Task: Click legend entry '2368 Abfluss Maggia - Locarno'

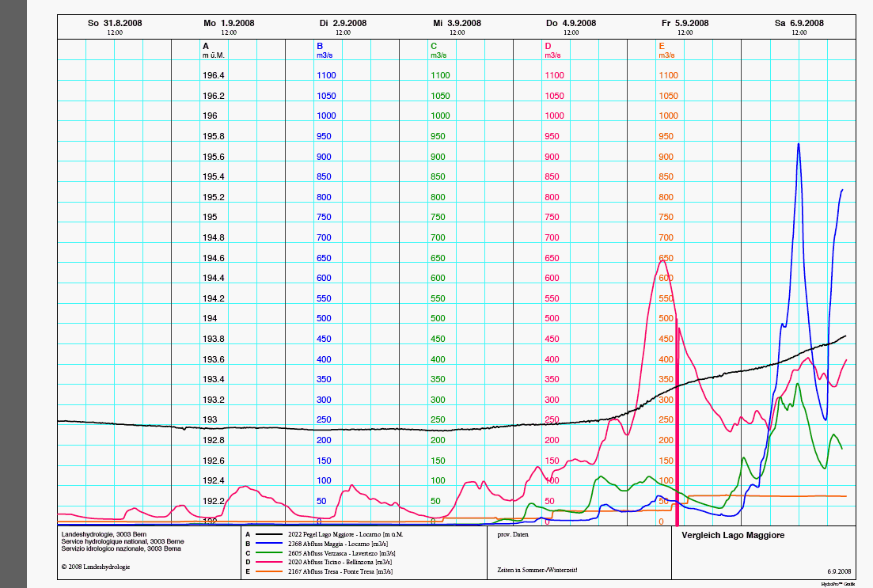Action: click(x=338, y=544)
